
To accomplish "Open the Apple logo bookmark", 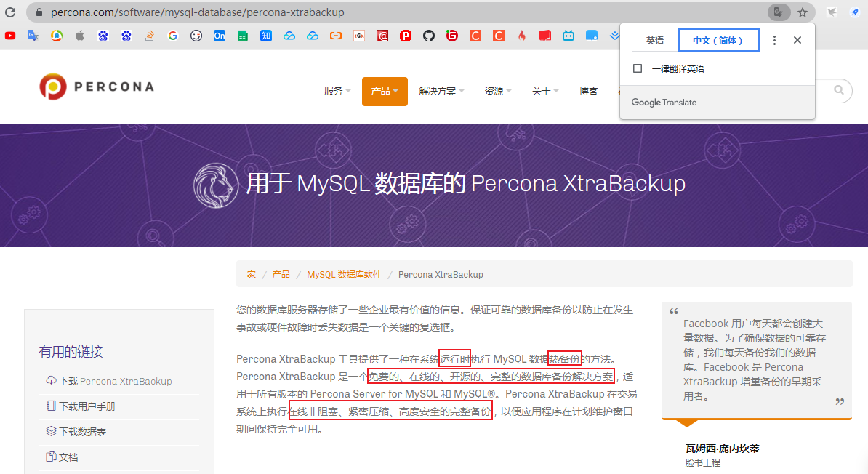I will tap(80, 36).
